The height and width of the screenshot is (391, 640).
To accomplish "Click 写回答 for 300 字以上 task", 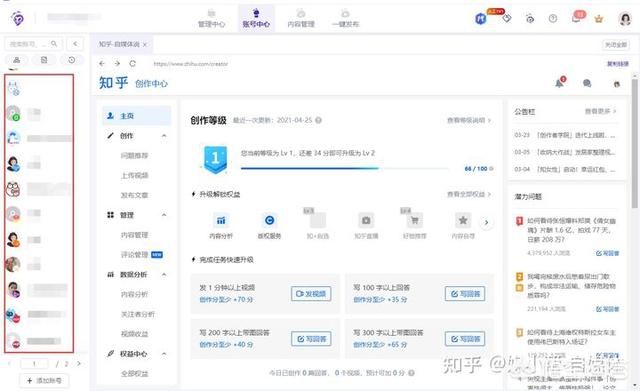I will click(x=465, y=339).
